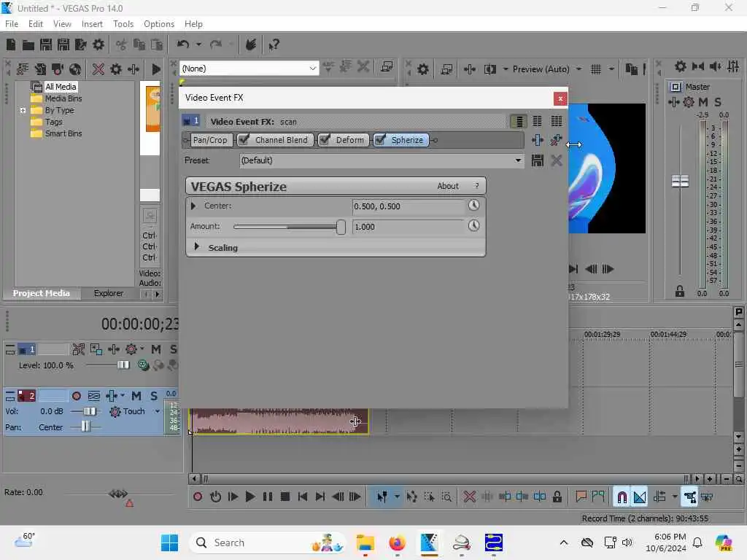Click the video track Level slider
Image resolution: width=747 pixels, height=560 pixels.
[123, 365]
